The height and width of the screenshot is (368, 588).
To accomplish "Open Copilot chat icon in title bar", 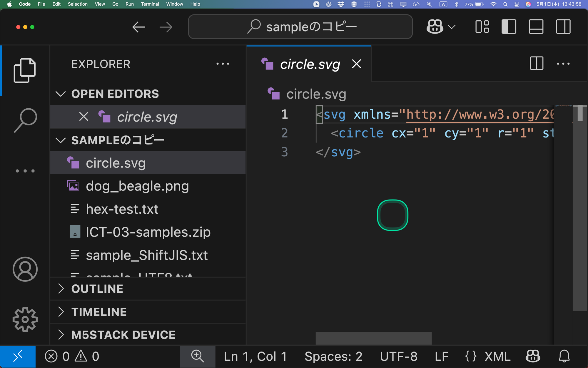I will click(x=435, y=27).
